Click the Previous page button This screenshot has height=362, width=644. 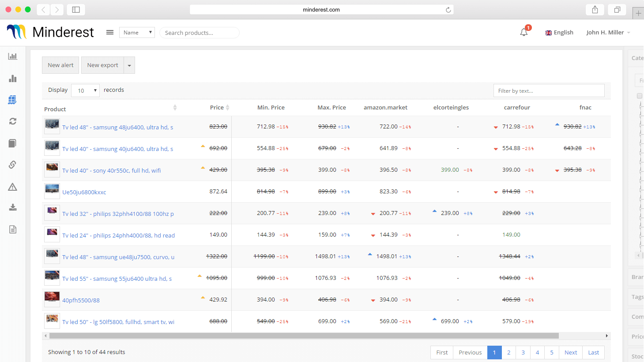[470, 352]
